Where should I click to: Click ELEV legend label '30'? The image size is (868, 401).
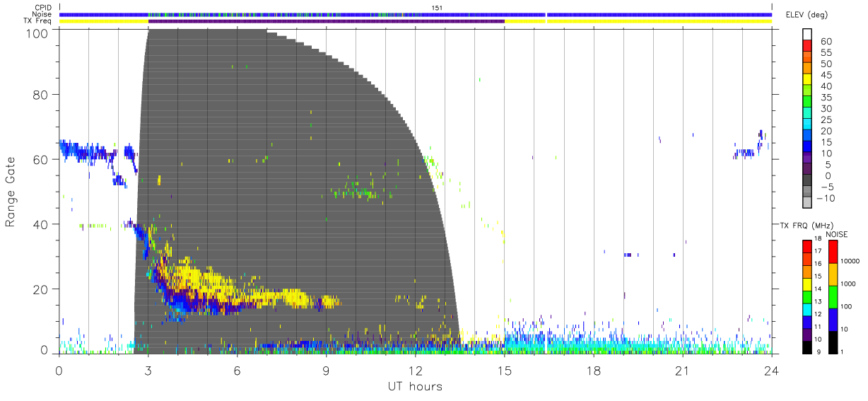click(x=826, y=109)
